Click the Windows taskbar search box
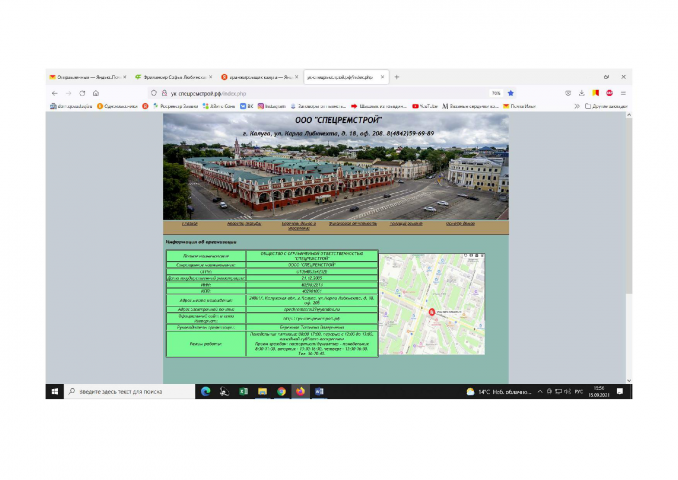 tap(130, 391)
